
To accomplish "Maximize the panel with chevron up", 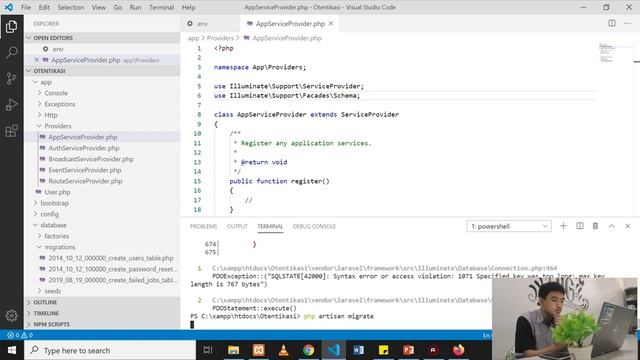I will coord(611,226).
